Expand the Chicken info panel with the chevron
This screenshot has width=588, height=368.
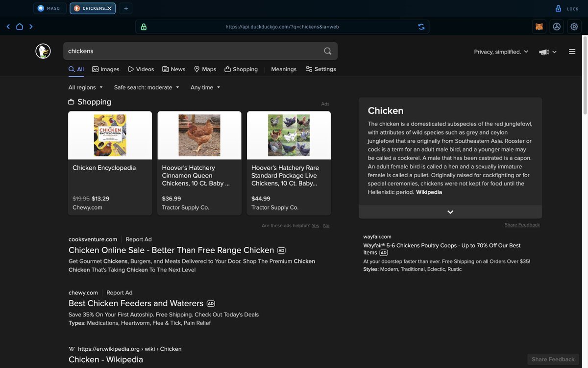pyautogui.click(x=450, y=212)
